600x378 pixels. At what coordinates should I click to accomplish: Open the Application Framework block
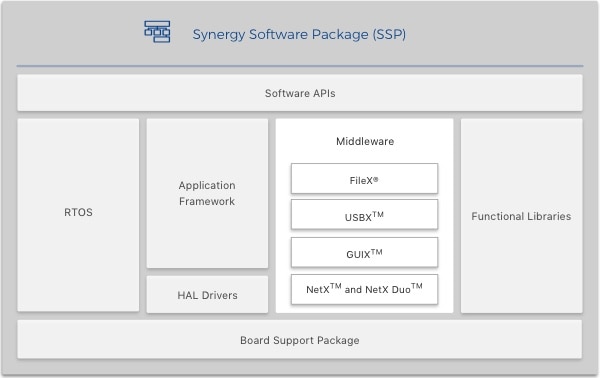(207, 193)
